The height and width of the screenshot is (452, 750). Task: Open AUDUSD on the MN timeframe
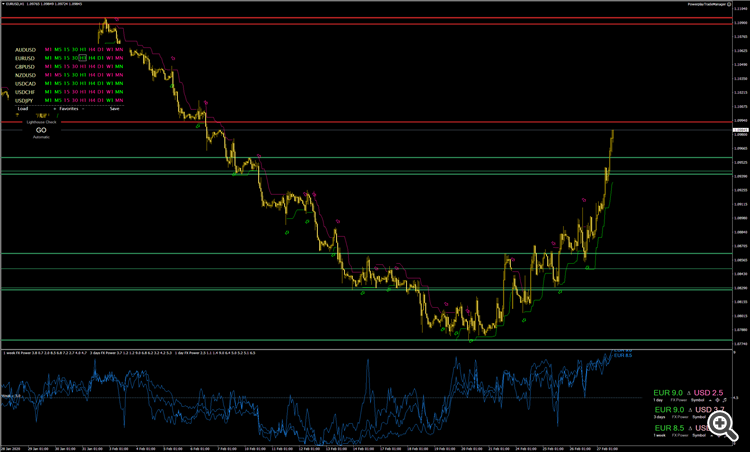[119, 50]
